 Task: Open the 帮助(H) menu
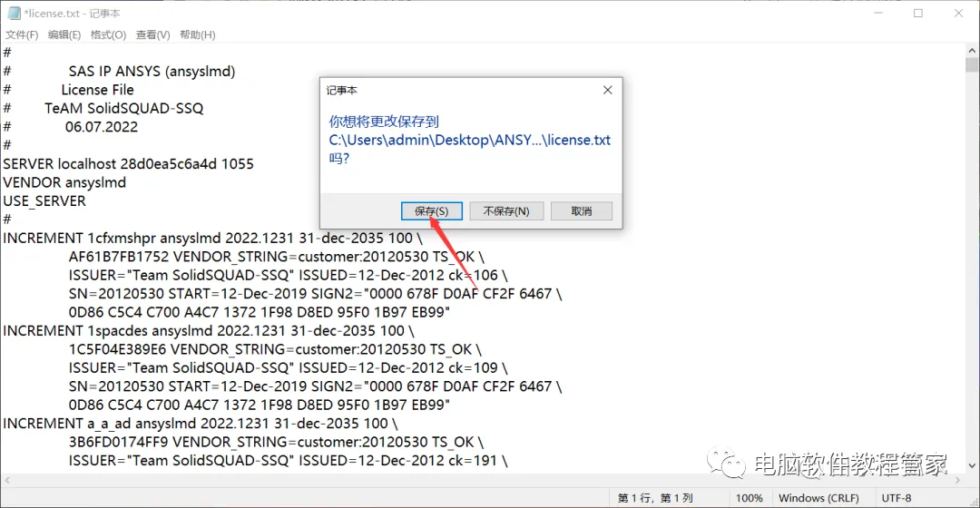pos(198,34)
